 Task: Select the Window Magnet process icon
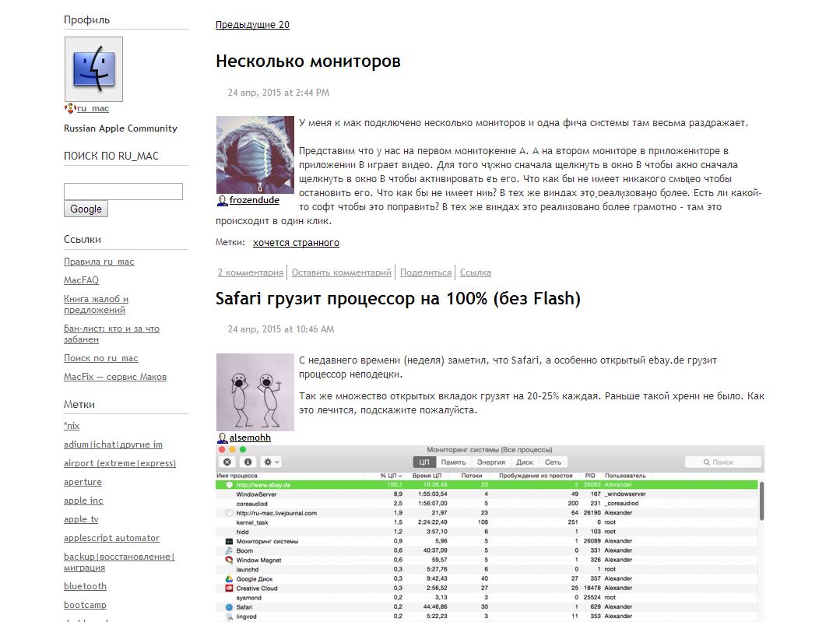230,561
